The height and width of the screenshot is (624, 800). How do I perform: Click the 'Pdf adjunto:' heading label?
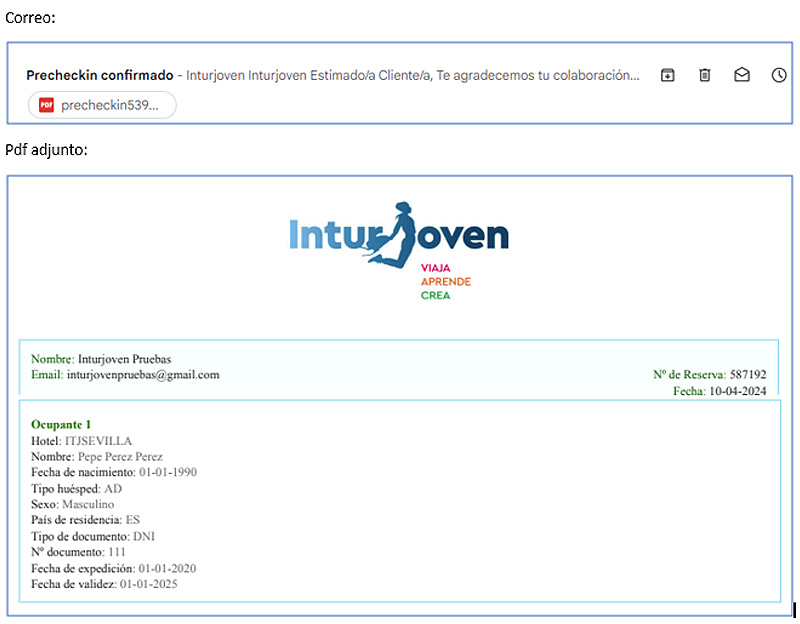[x=46, y=150]
